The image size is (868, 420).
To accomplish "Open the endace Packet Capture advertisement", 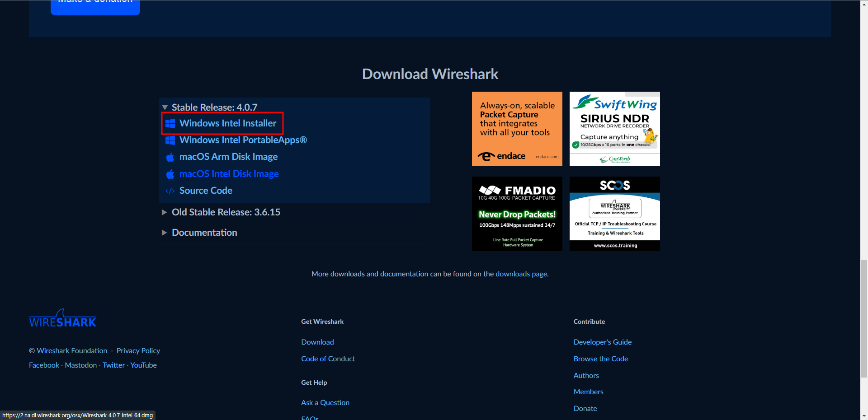I will click(x=517, y=129).
